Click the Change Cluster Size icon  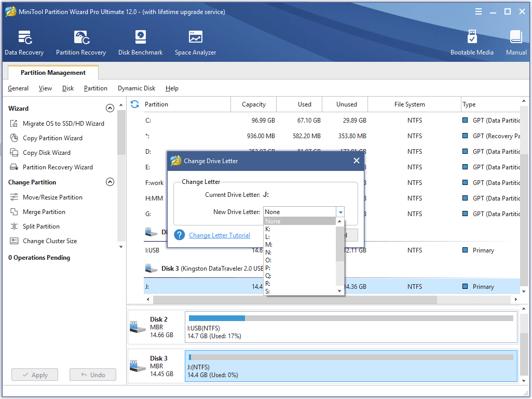pos(14,241)
